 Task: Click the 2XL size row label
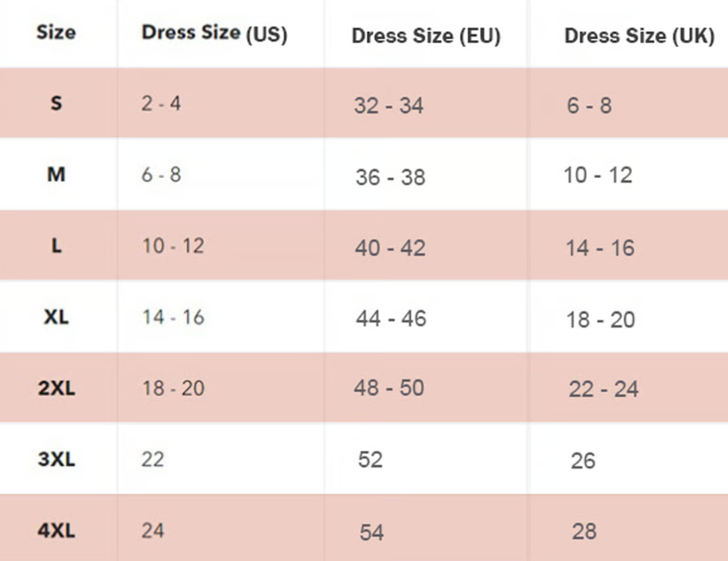pyautogui.click(x=56, y=388)
